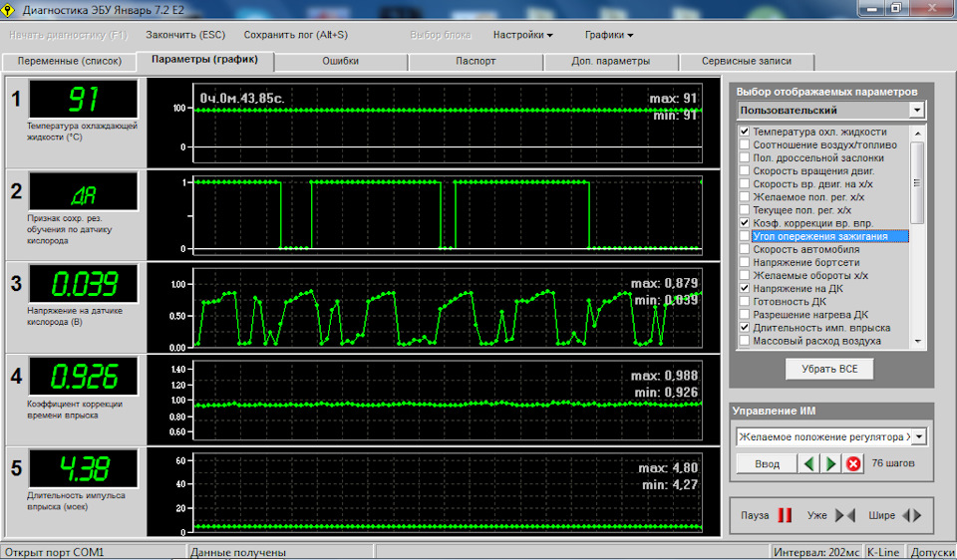957x560 pixels.
Task: Click the Ввод button
Action: 768,463
